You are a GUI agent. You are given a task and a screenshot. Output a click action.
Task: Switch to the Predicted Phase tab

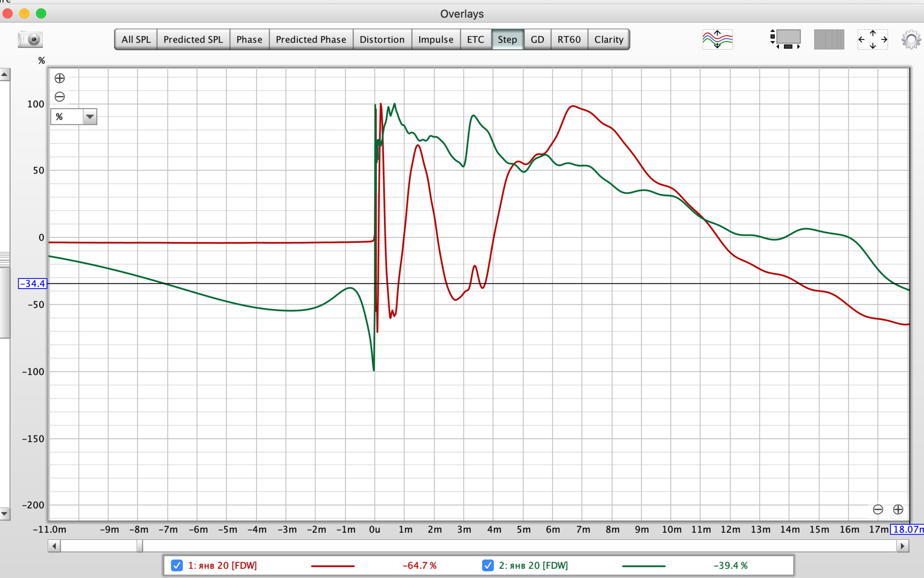(x=311, y=39)
